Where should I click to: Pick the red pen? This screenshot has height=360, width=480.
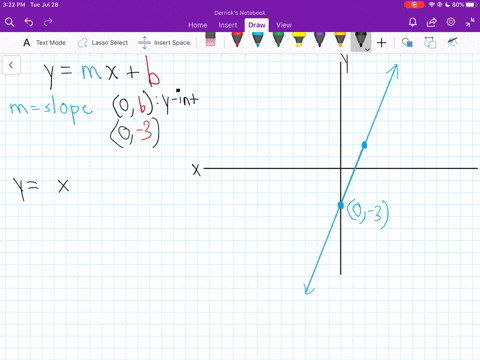pos(237,39)
